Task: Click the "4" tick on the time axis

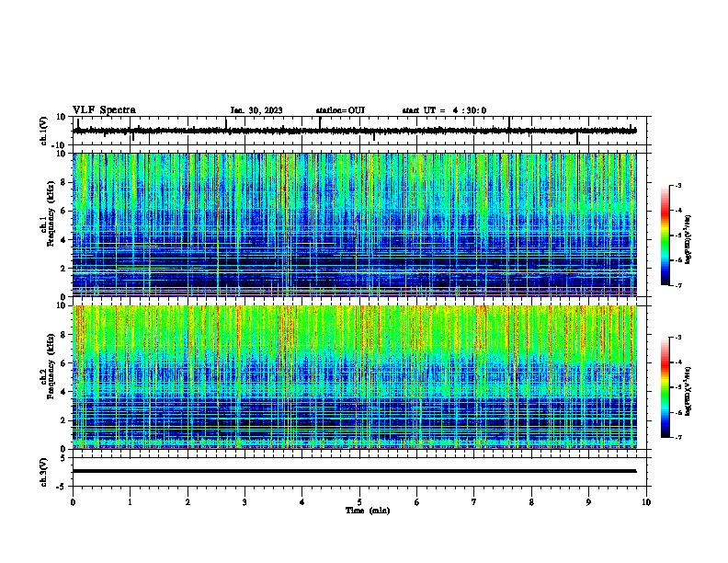Action: pyautogui.click(x=301, y=502)
